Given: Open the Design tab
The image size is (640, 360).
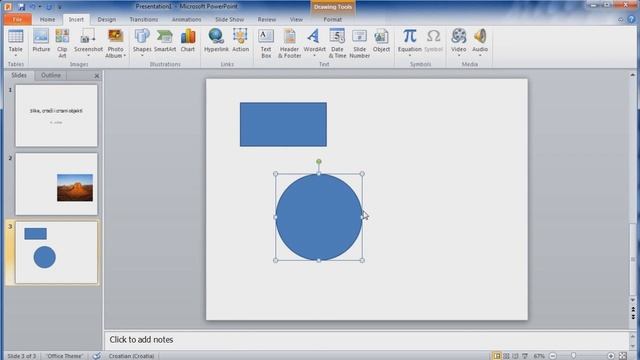Looking at the screenshot, I should [x=107, y=19].
